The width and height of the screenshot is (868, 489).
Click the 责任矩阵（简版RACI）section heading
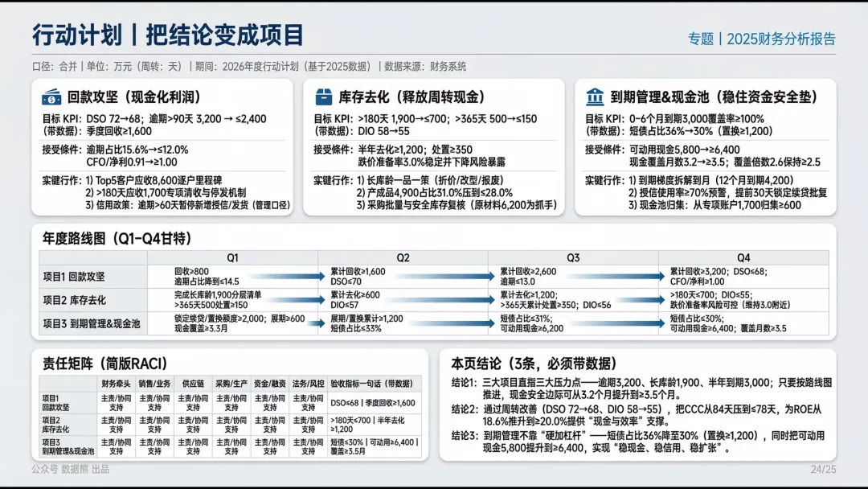pyautogui.click(x=104, y=364)
